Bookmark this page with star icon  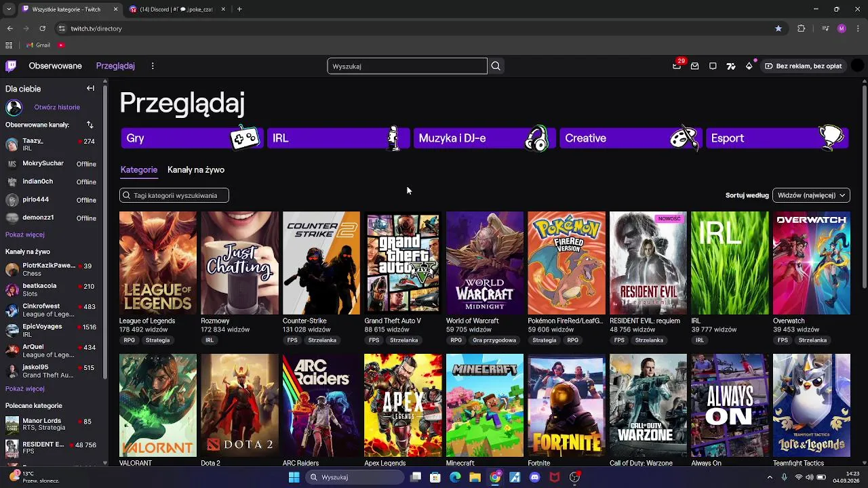pyautogui.click(x=778, y=28)
